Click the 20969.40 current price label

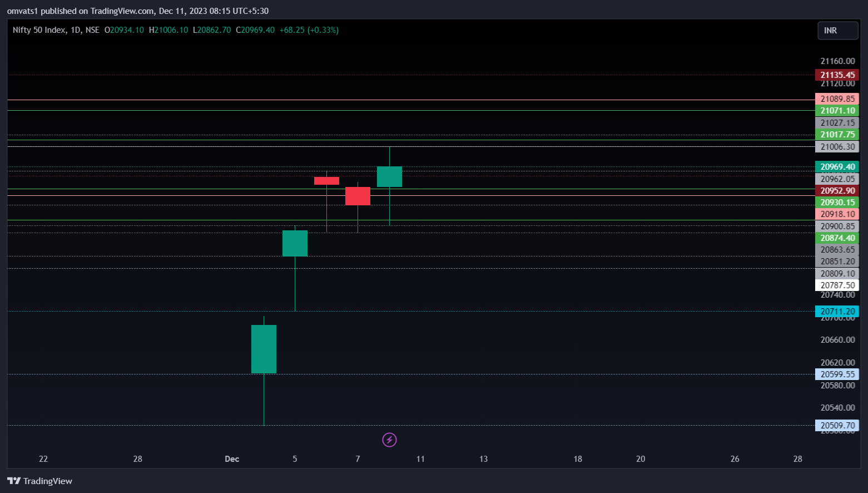click(837, 167)
